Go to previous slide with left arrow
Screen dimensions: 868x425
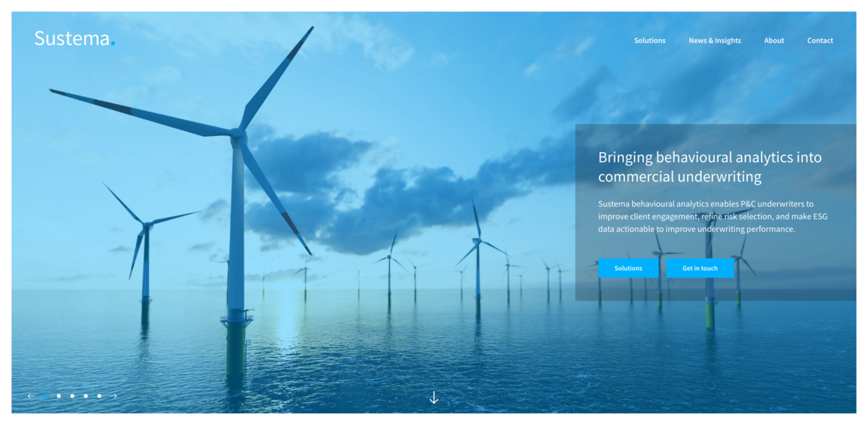(30, 396)
